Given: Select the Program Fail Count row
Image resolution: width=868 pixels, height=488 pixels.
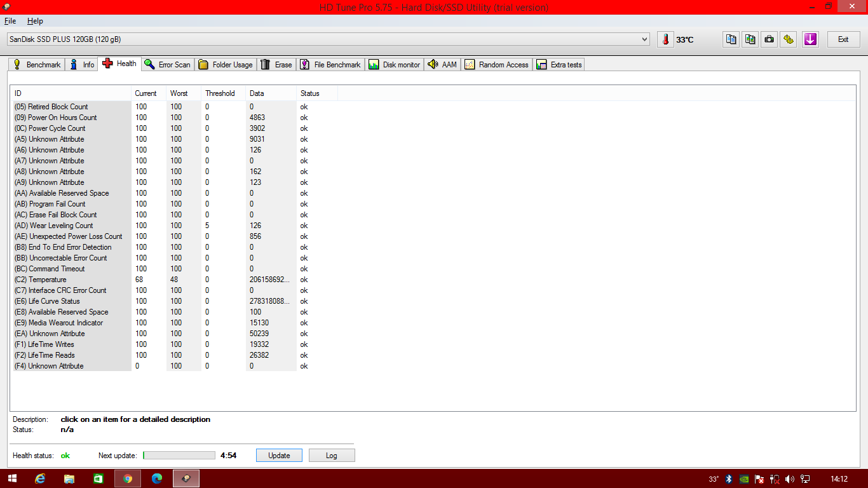Looking at the screenshot, I should tap(175, 204).
